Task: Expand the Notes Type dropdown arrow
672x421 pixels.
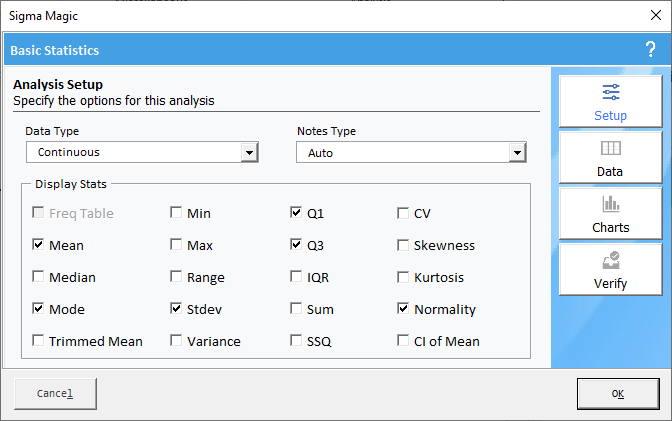Action: click(x=517, y=153)
